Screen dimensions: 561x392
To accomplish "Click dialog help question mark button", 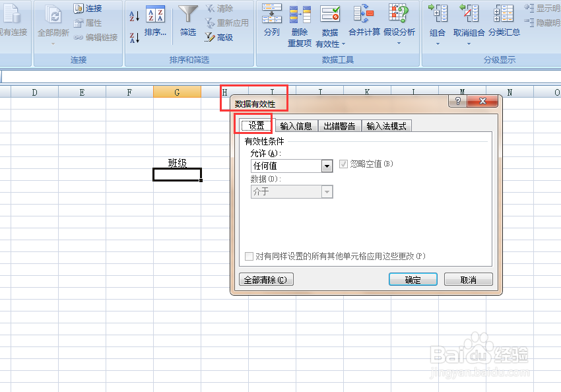I will pyautogui.click(x=457, y=101).
